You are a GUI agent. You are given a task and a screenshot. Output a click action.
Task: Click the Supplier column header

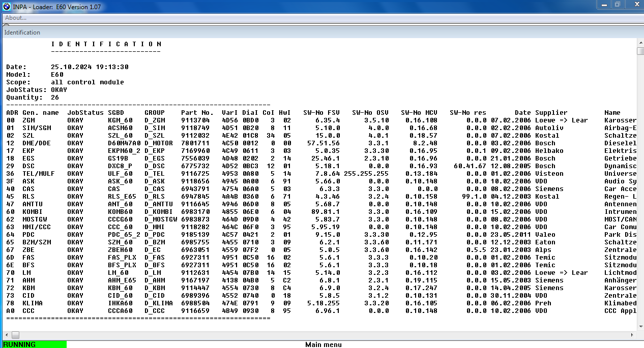(551, 112)
